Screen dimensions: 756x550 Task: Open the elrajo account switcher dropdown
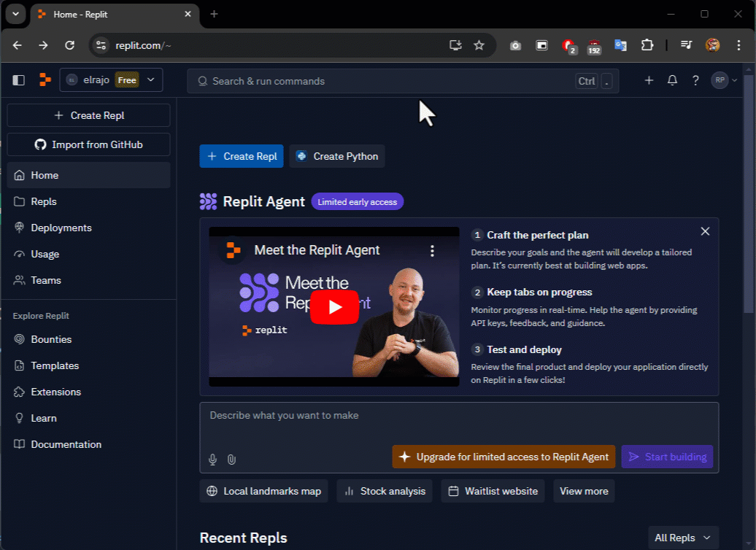point(111,80)
